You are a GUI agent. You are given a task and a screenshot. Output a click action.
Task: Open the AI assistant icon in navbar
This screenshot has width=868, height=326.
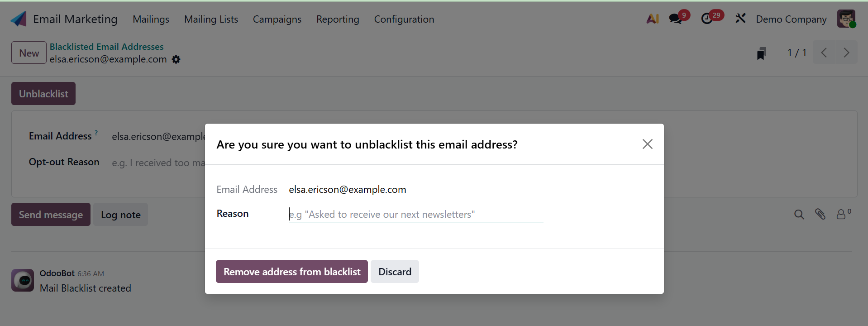[652, 19]
